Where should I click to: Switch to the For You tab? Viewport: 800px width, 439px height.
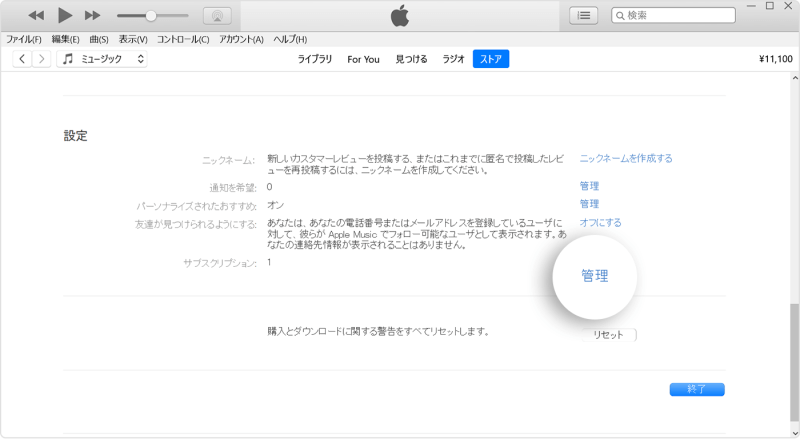pyautogui.click(x=363, y=59)
